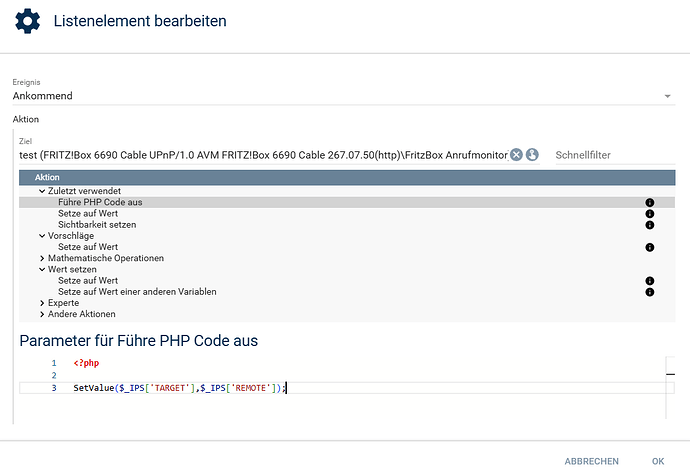
Task: Show info for Setze auf Wert under Vorschläge
Action: [649, 247]
